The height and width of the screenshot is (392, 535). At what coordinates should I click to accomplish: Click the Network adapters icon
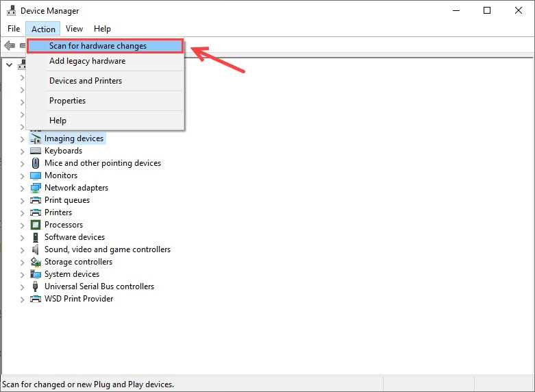click(36, 188)
